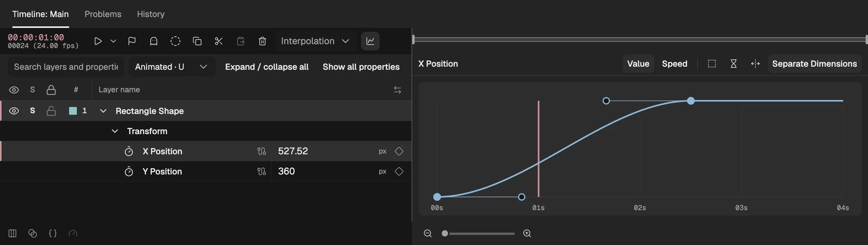Click the trash delete icon
Image resolution: width=868 pixels, height=245 pixels.
tap(262, 41)
